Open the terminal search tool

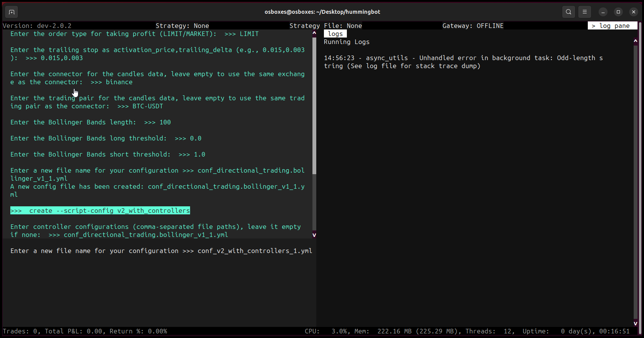[x=569, y=12]
